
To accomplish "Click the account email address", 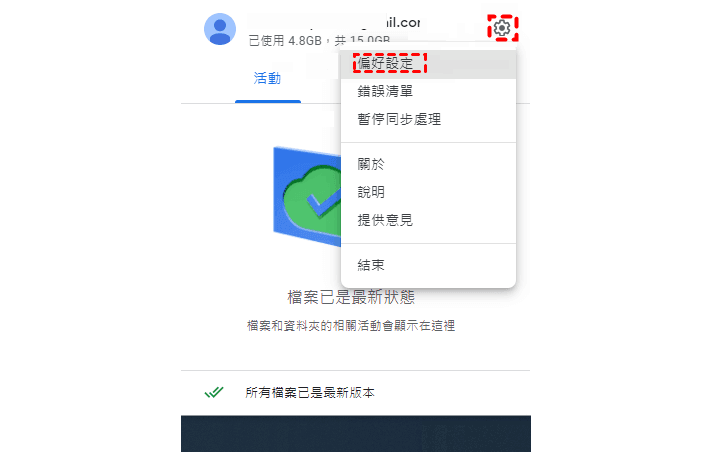I will click(334, 22).
